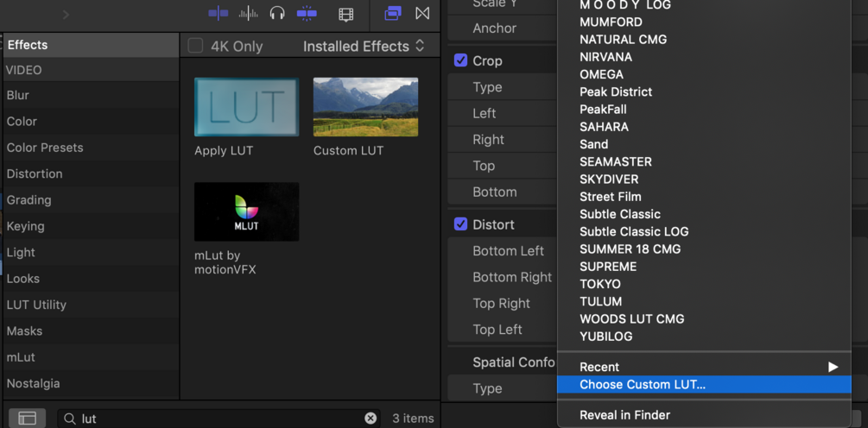Click the Left parameter label

tap(485, 113)
